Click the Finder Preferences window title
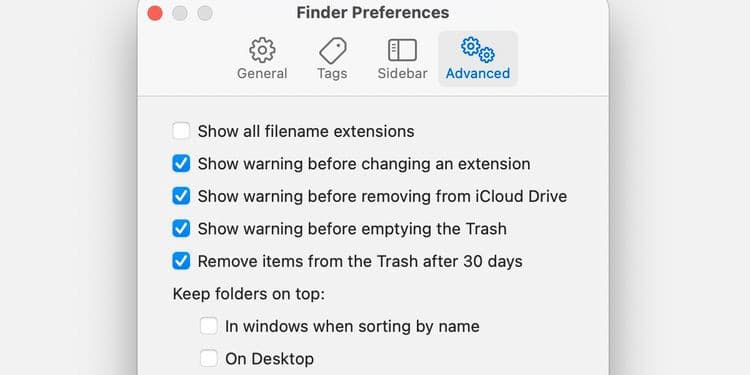The height and width of the screenshot is (375, 750). pyautogui.click(x=373, y=13)
